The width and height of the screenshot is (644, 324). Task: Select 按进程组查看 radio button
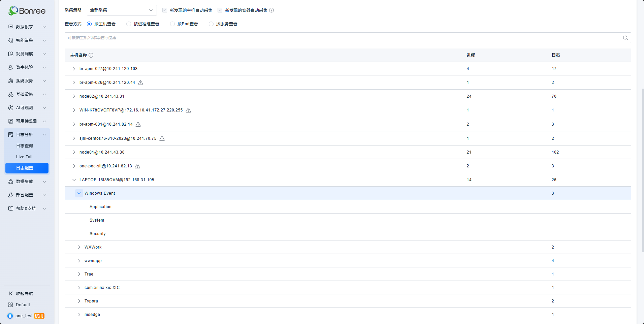click(x=129, y=24)
